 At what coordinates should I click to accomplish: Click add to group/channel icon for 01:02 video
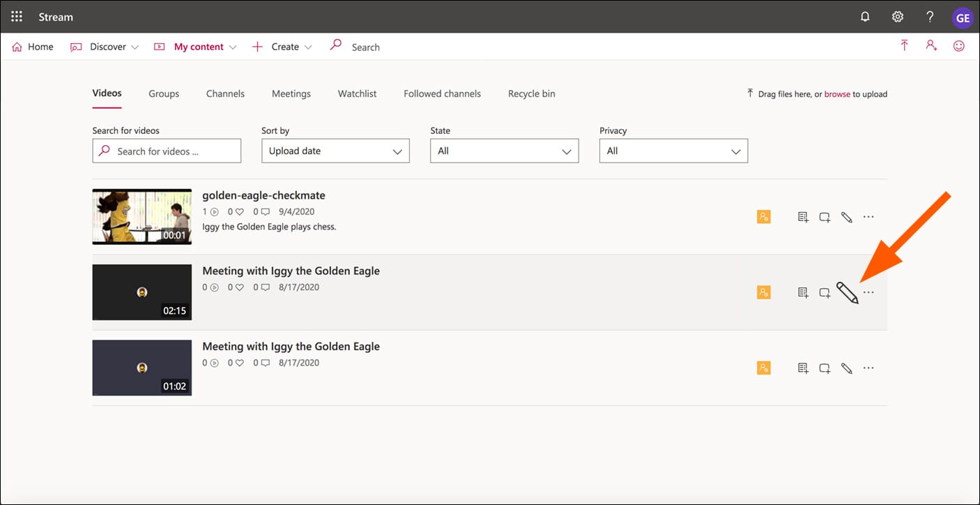pos(825,368)
